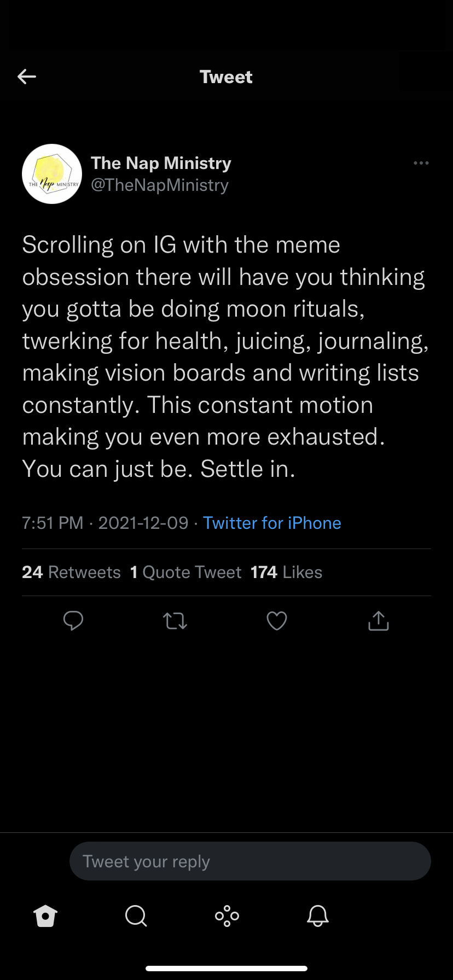
Task: View the 174 Likes list
Action: pos(286,572)
